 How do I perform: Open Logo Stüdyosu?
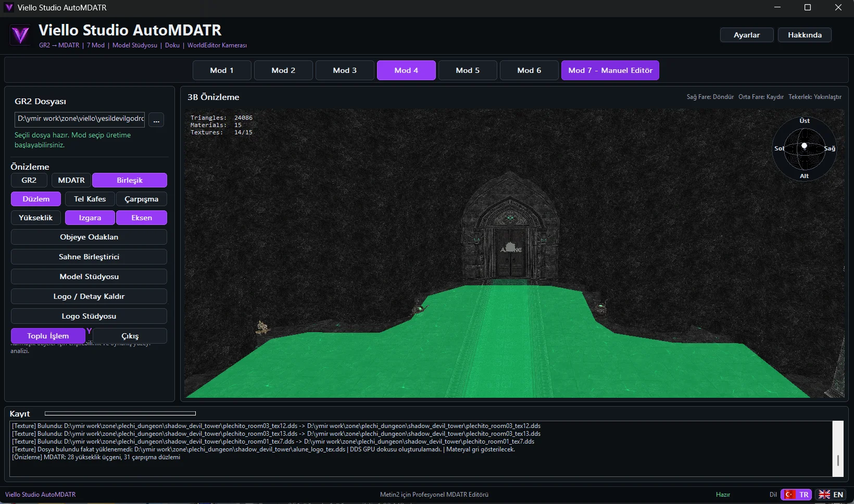(89, 316)
